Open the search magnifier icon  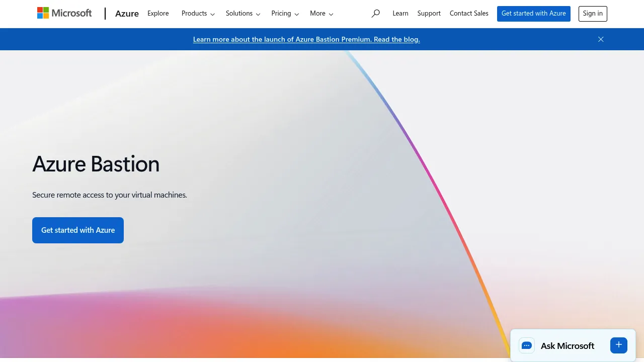(x=375, y=14)
